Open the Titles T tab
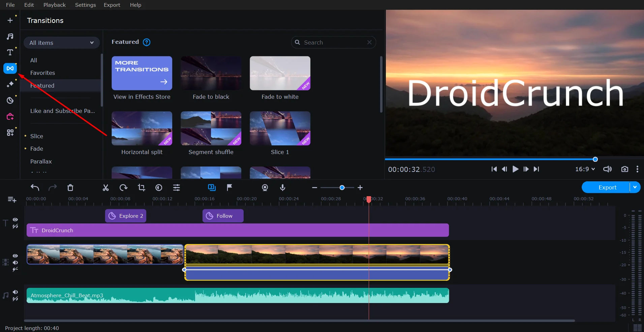 [x=10, y=52]
